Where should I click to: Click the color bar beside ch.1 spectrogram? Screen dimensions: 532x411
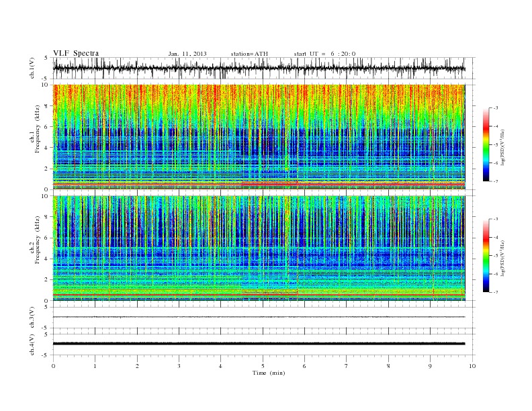(486, 144)
